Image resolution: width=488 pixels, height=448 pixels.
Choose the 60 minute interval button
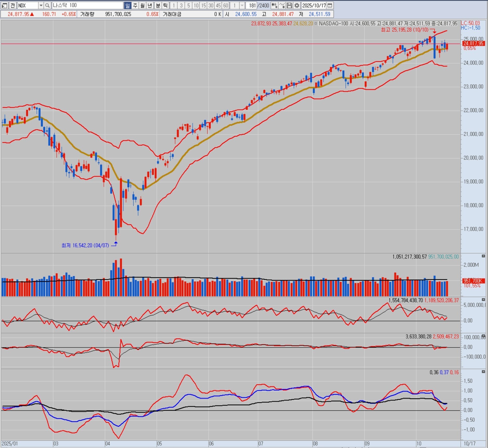[226, 5]
